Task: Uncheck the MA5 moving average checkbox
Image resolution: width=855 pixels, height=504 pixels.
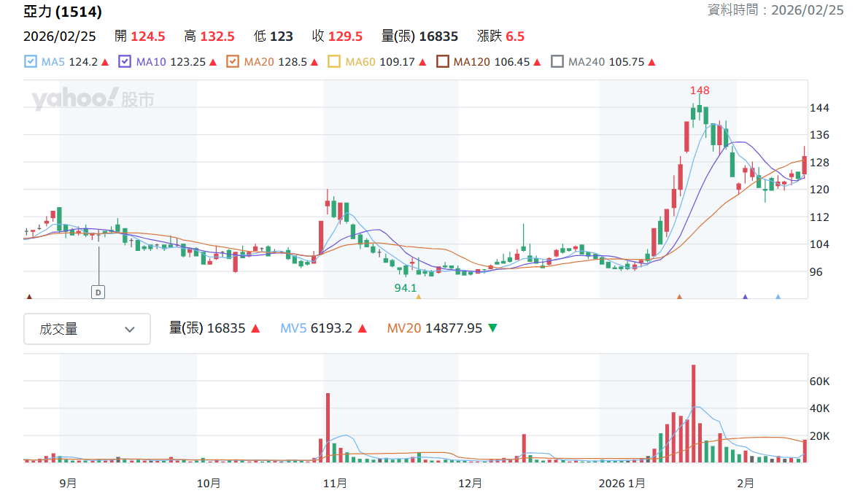Action: coord(31,62)
